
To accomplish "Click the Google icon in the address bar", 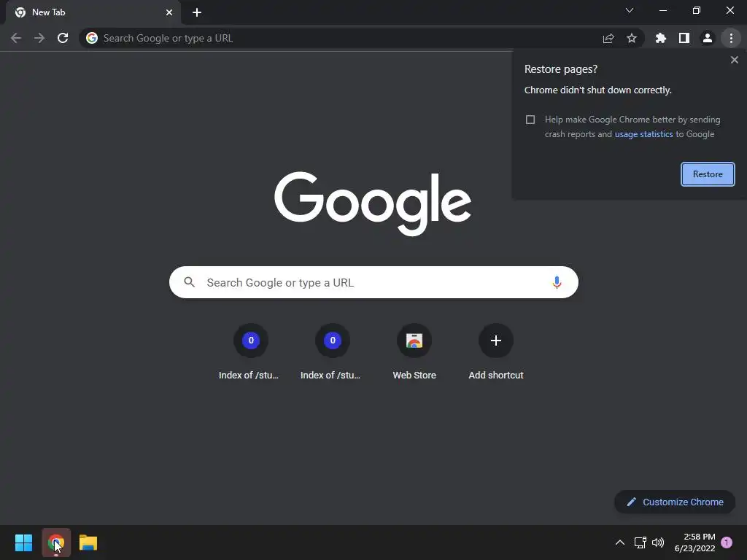I will (92, 38).
